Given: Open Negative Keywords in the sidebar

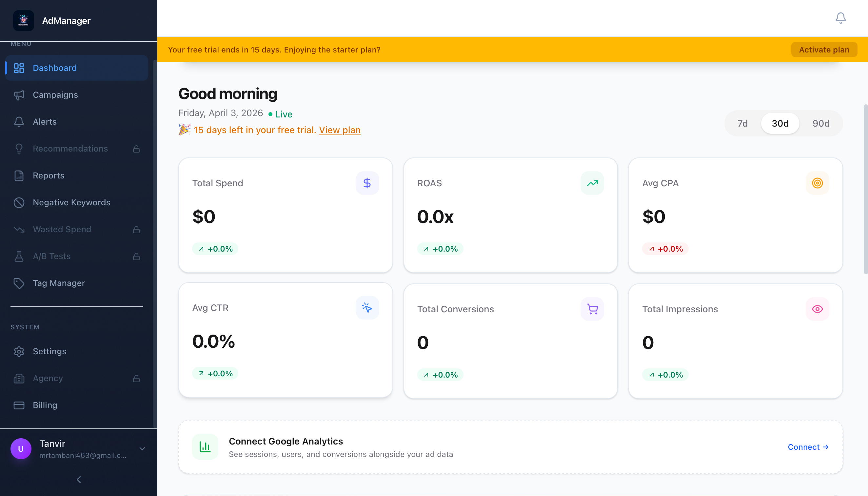Looking at the screenshot, I should [x=71, y=202].
